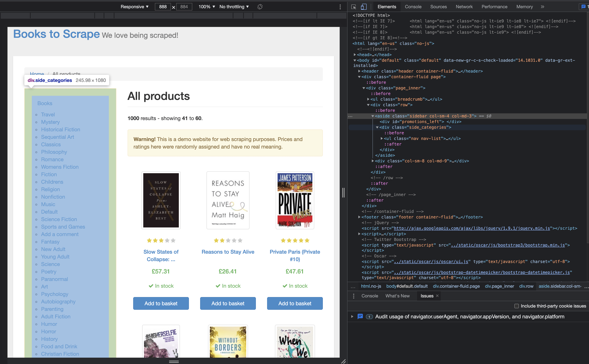Open the Poetry category link

pos(49,272)
